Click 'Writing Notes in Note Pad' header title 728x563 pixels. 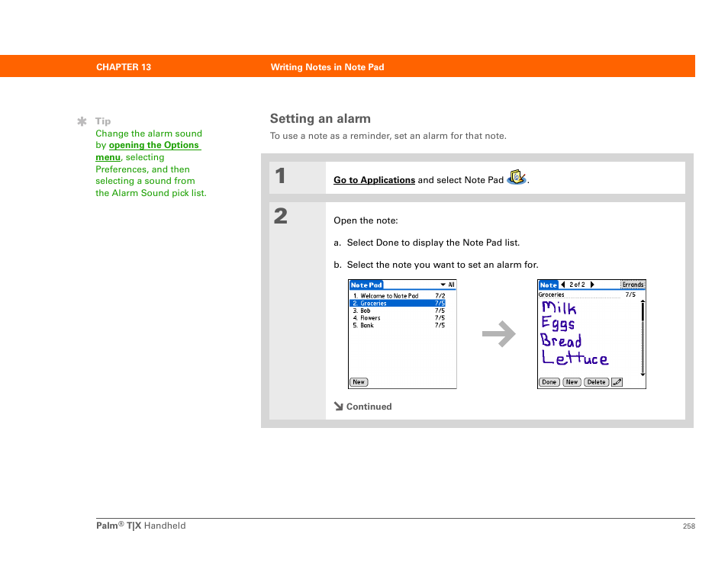[327, 67]
